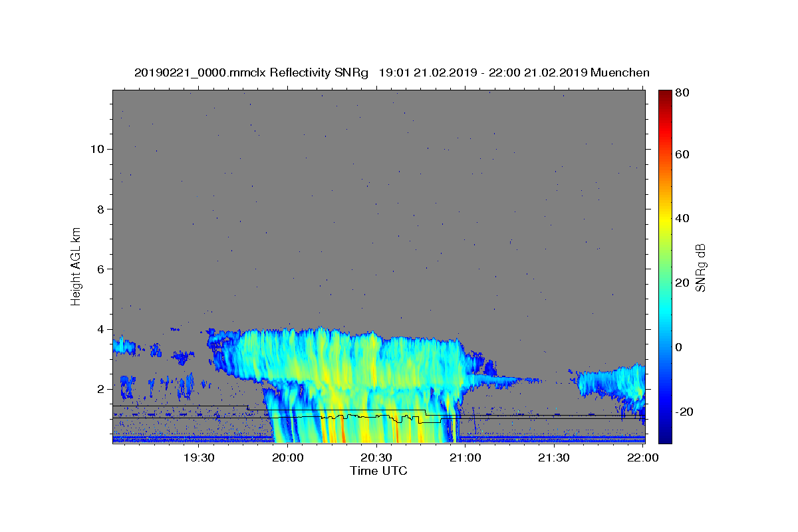
Task: Click the 22:00 time tick label
Action: (x=642, y=458)
